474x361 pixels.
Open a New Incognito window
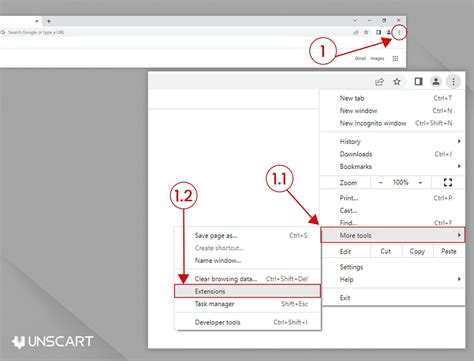(392, 123)
